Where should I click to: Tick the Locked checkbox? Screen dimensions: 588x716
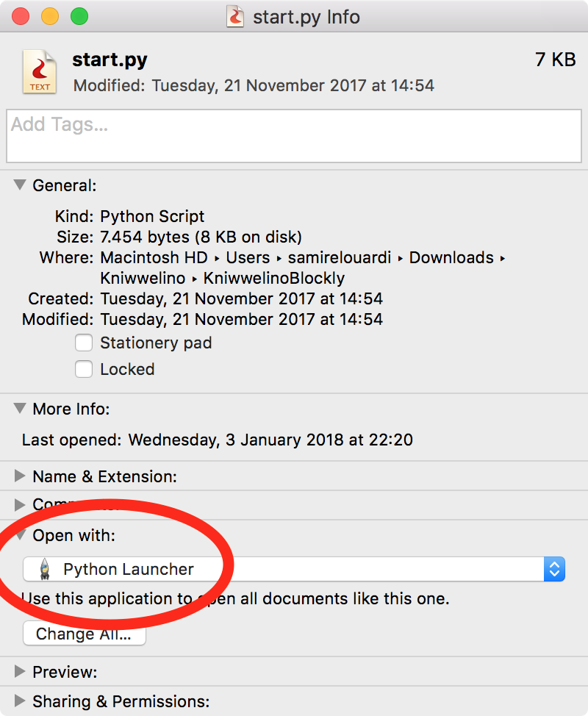tap(84, 369)
